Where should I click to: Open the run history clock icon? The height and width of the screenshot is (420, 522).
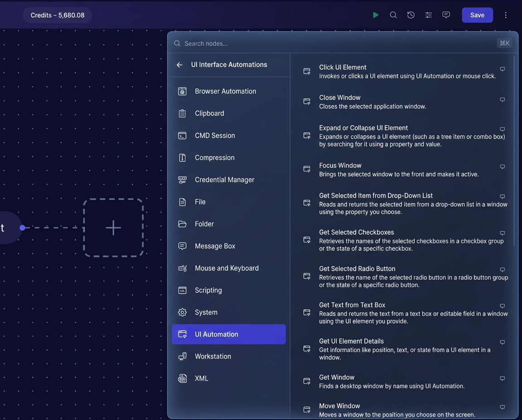411,15
